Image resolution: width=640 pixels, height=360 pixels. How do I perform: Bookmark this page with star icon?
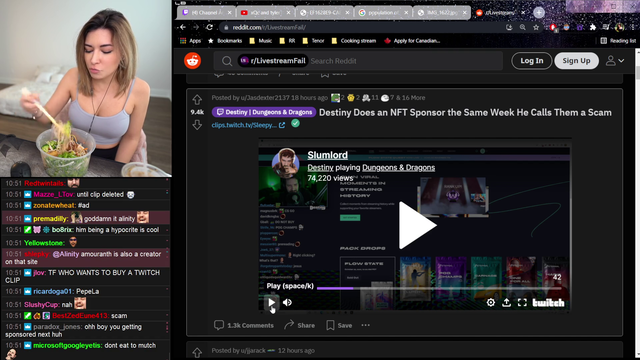coord(536,27)
